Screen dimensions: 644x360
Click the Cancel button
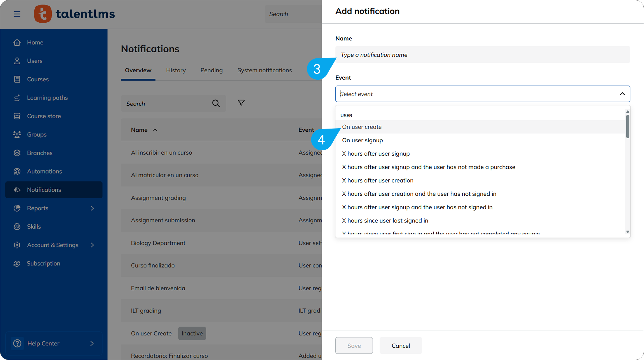(400, 346)
